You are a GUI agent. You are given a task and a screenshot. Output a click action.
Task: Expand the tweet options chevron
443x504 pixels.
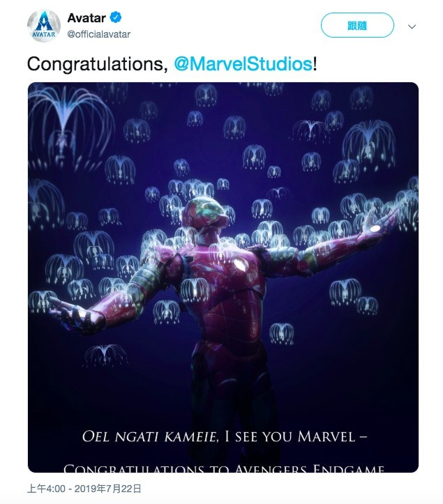(x=412, y=26)
